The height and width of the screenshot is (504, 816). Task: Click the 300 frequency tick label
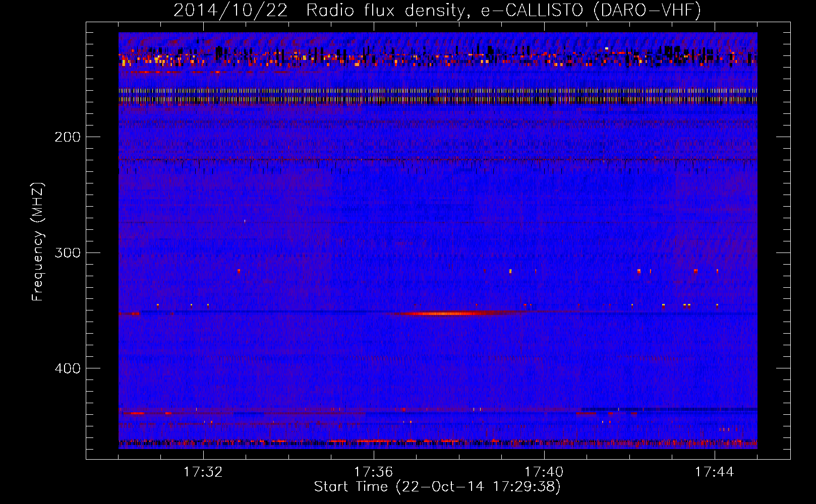(68, 253)
